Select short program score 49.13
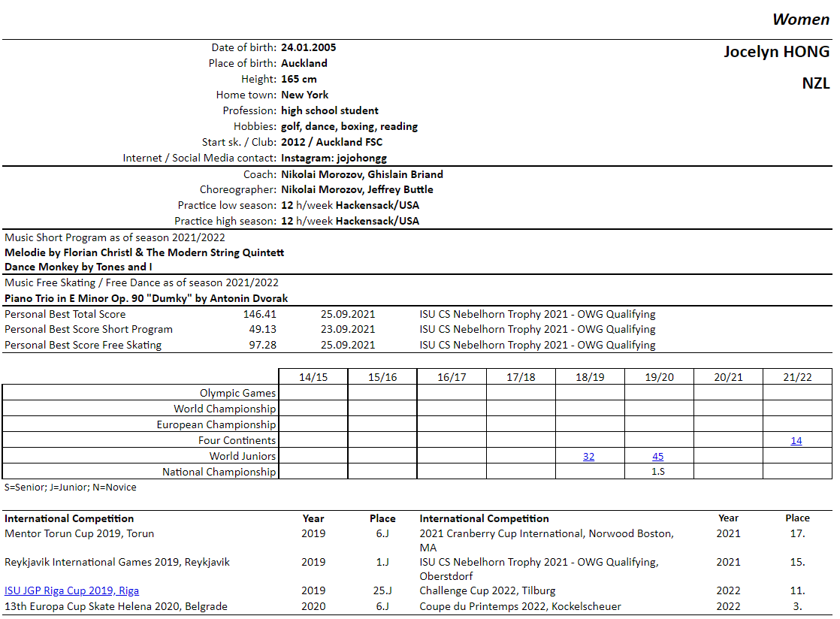 click(262, 329)
